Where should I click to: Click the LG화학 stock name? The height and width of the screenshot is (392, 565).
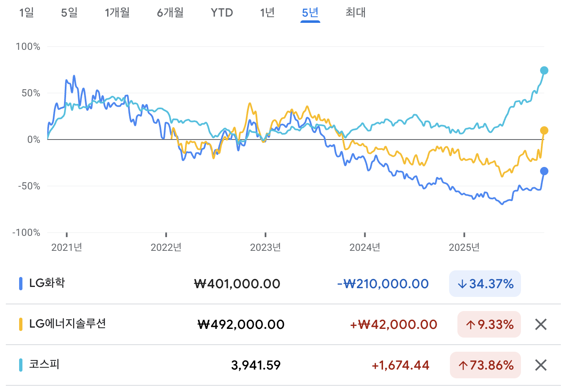click(47, 283)
